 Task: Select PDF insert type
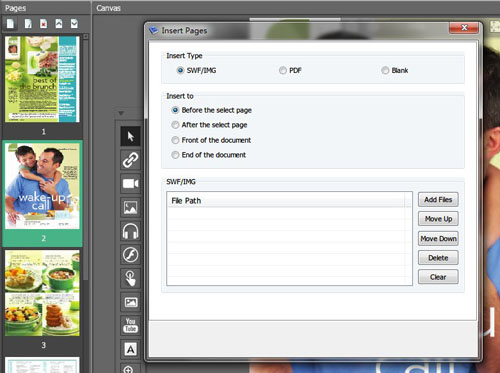[x=283, y=70]
